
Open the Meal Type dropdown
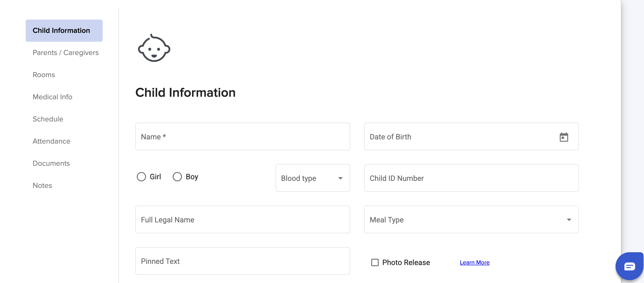click(471, 220)
